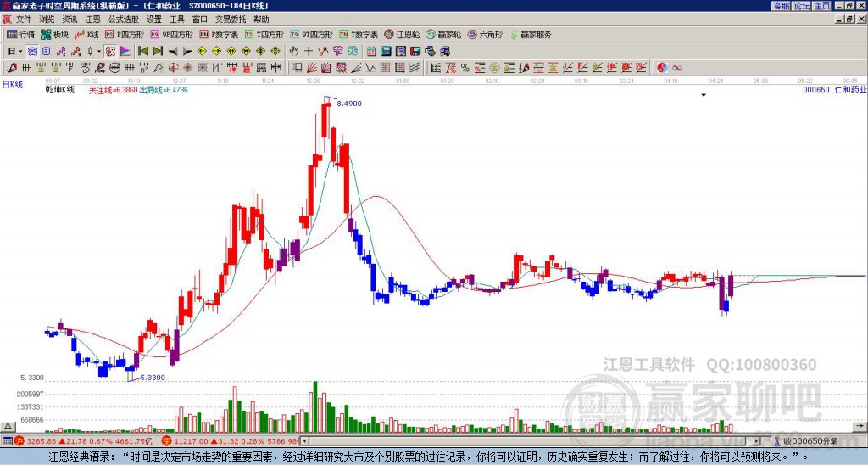The width and height of the screenshot is (868, 465).
Task: Expand the small triangle marker above chart
Action: [704, 96]
